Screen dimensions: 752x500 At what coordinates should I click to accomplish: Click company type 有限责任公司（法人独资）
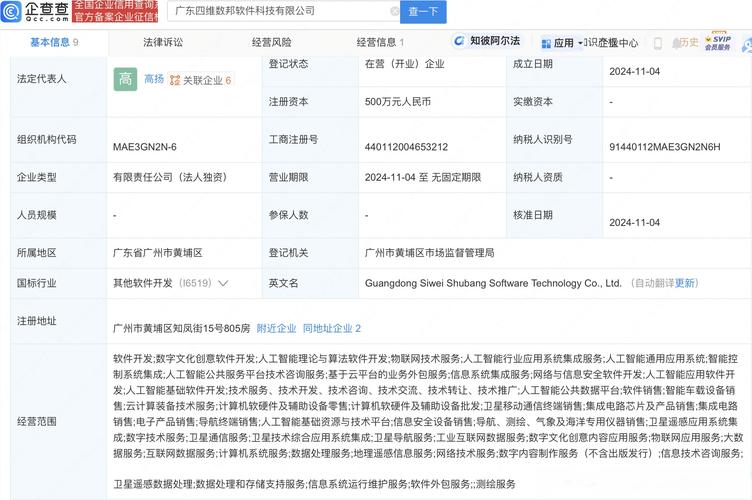click(172, 177)
